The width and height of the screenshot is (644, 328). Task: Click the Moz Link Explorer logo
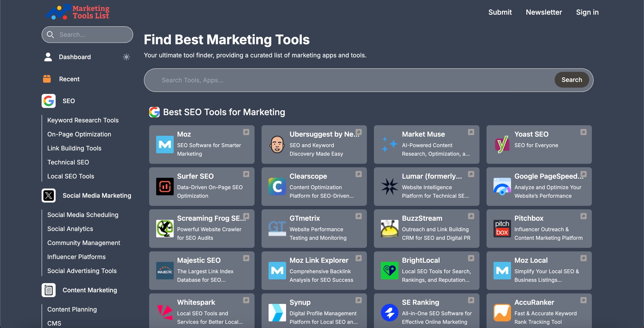277,271
